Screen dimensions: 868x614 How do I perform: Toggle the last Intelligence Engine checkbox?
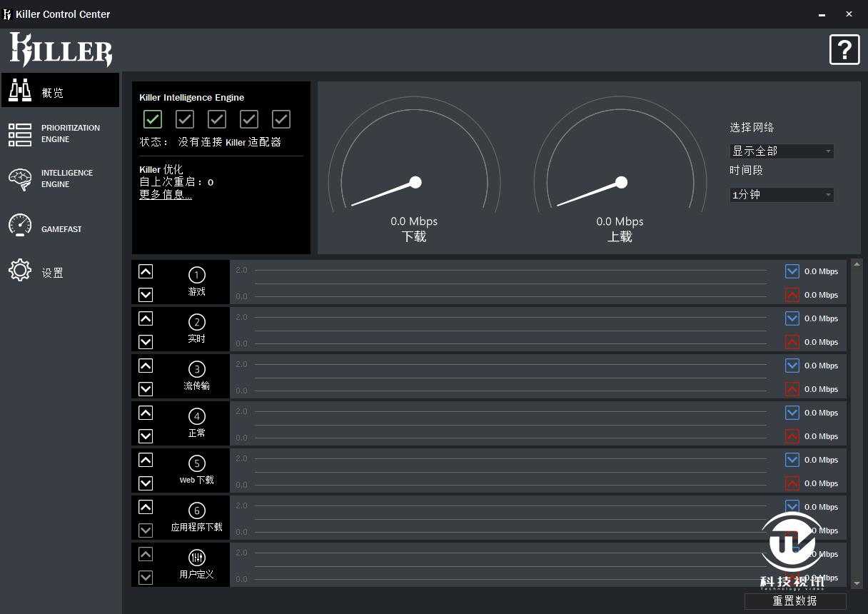point(281,119)
